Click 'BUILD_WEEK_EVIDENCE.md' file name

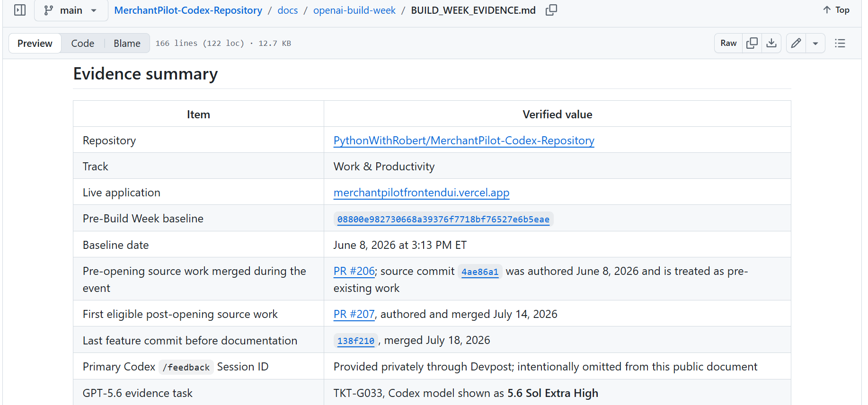tap(473, 10)
